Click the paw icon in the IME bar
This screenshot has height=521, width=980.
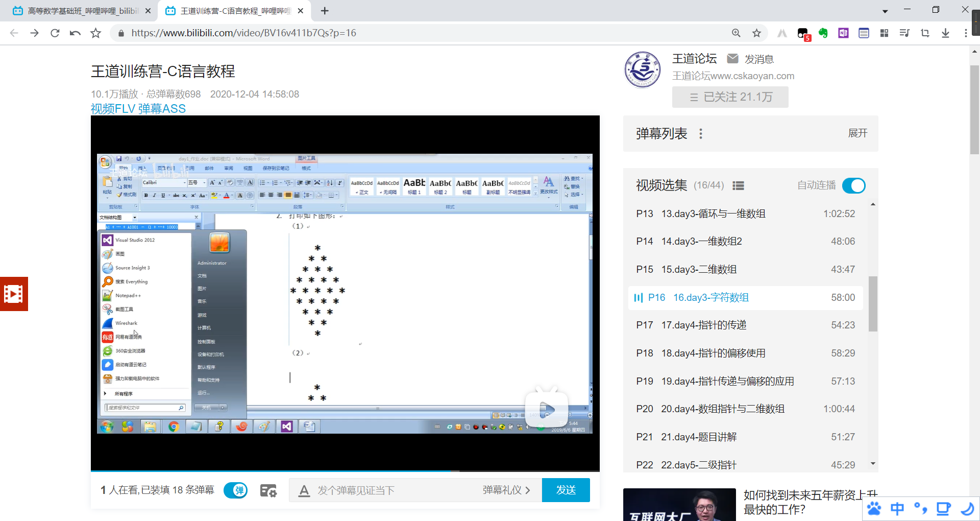coord(874,509)
